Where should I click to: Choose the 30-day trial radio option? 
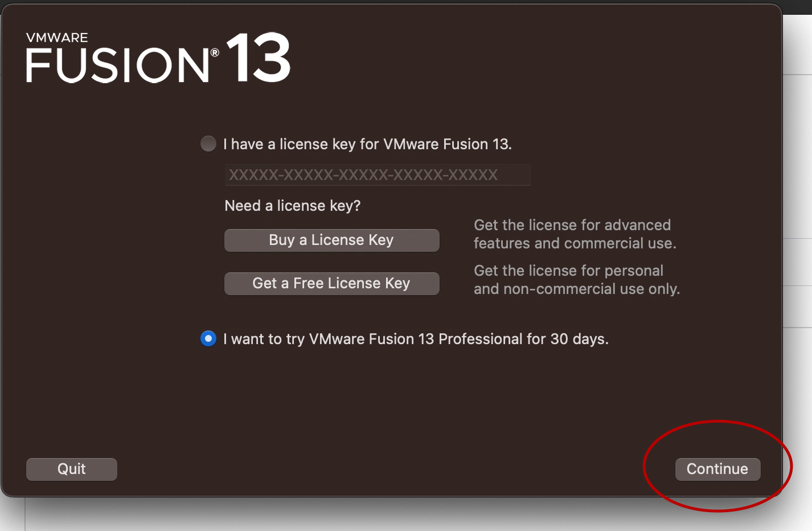click(x=208, y=338)
